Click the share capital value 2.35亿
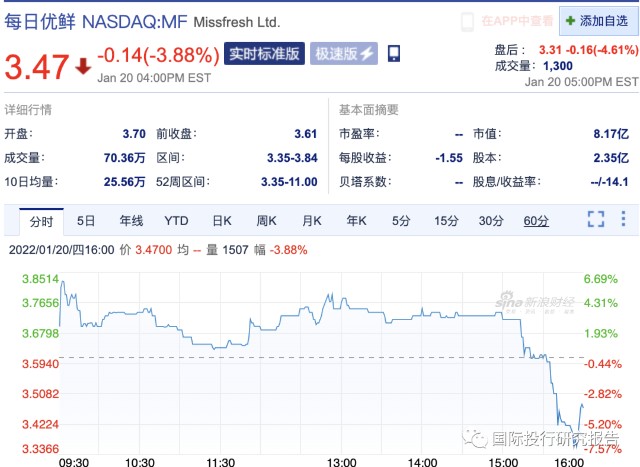The image size is (640, 467). point(611,158)
